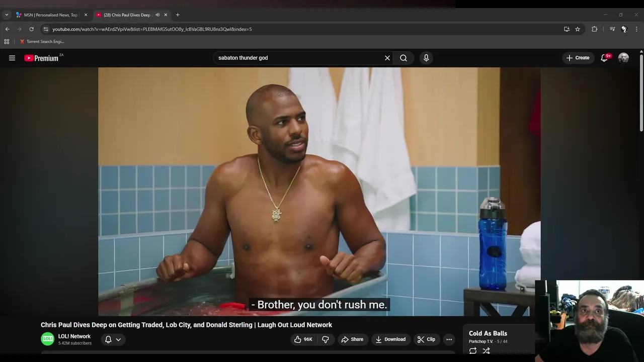Click the video player to pause
Screen dimensions: 644x362
319,191
